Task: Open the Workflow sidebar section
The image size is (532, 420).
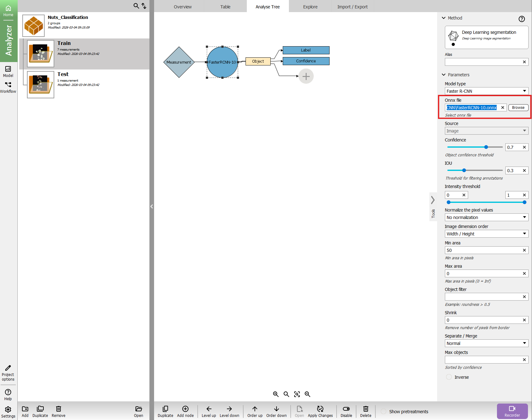Action: click(x=8, y=87)
